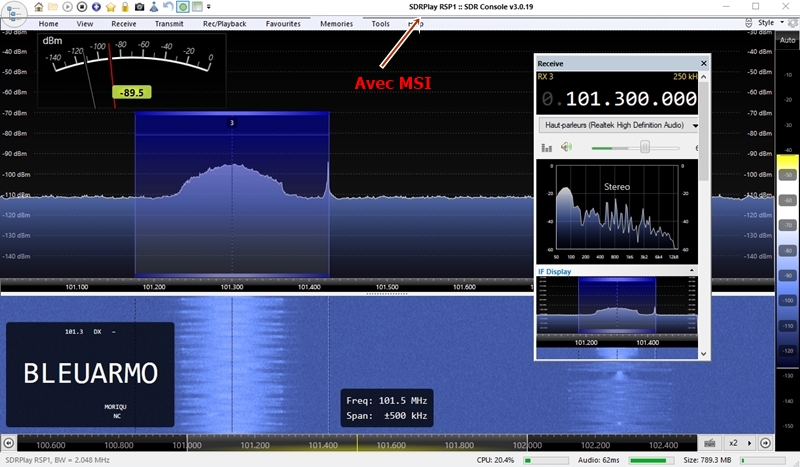Click the blue undo arrow icon

168,6
